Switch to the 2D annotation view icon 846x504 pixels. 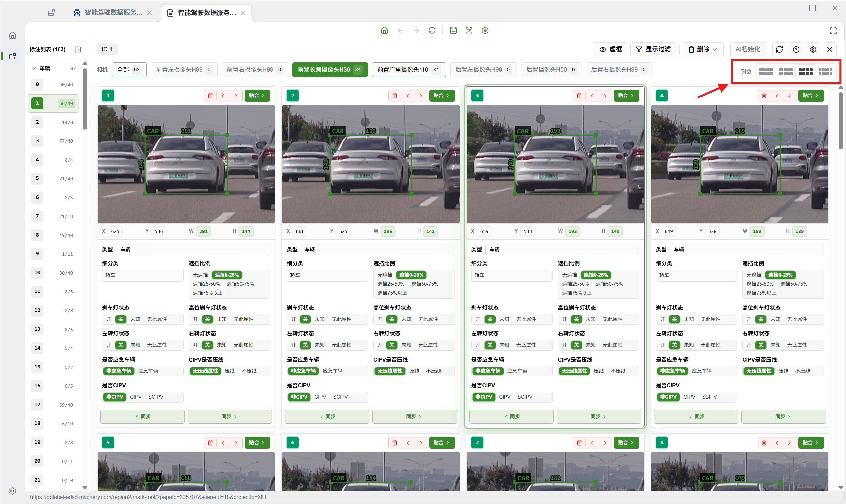point(469,30)
